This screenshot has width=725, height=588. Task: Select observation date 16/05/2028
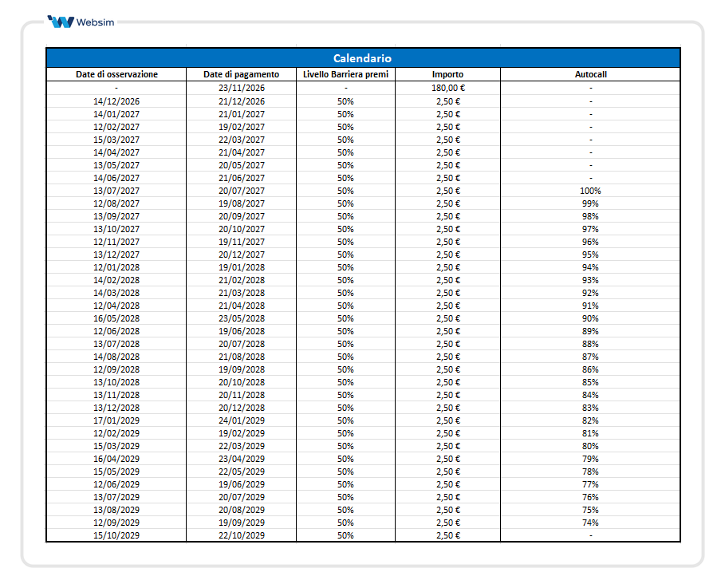point(116,318)
